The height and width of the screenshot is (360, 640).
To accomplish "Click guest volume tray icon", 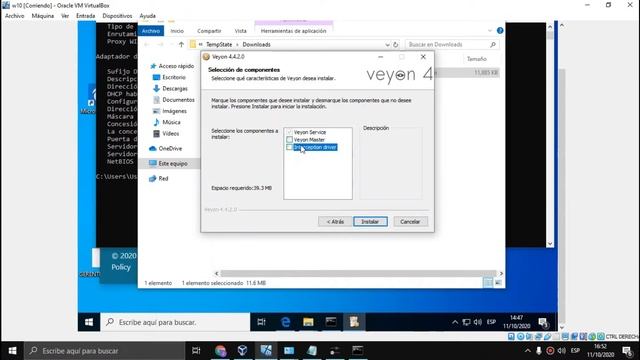I will click(478, 322).
